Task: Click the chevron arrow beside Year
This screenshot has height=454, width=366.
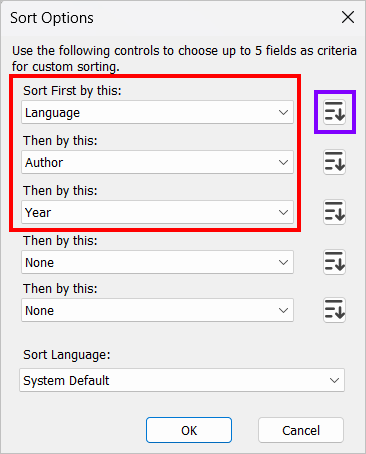Action: (283, 212)
